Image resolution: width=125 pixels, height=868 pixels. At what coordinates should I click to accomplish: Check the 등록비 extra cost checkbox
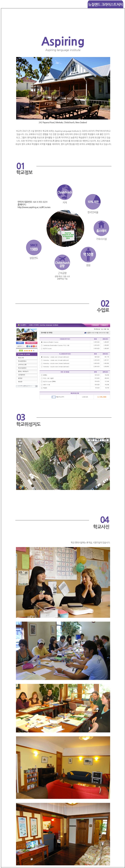point(42,375)
